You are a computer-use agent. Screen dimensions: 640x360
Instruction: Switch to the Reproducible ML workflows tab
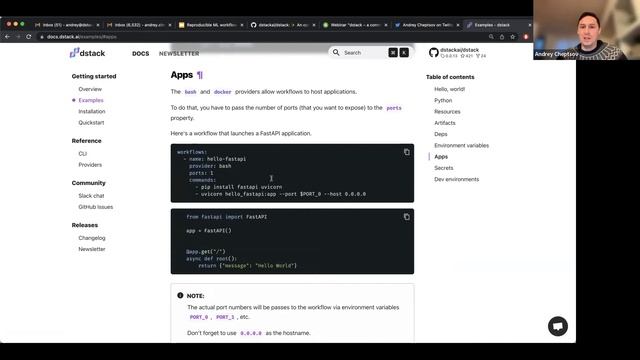click(211, 25)
